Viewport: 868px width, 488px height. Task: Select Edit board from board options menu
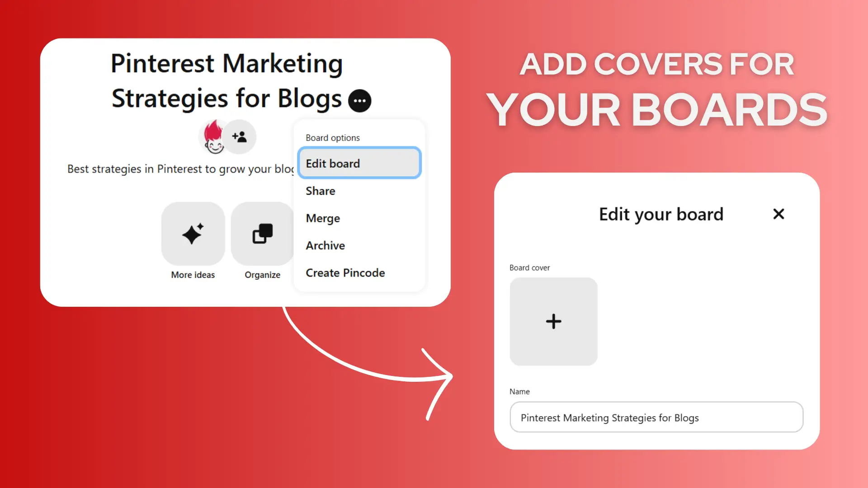pos(359,163)
